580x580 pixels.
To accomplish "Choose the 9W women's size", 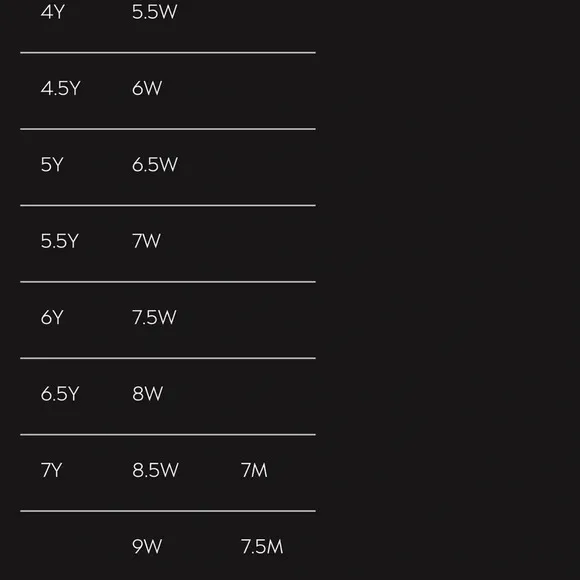I will coord(147,547).
